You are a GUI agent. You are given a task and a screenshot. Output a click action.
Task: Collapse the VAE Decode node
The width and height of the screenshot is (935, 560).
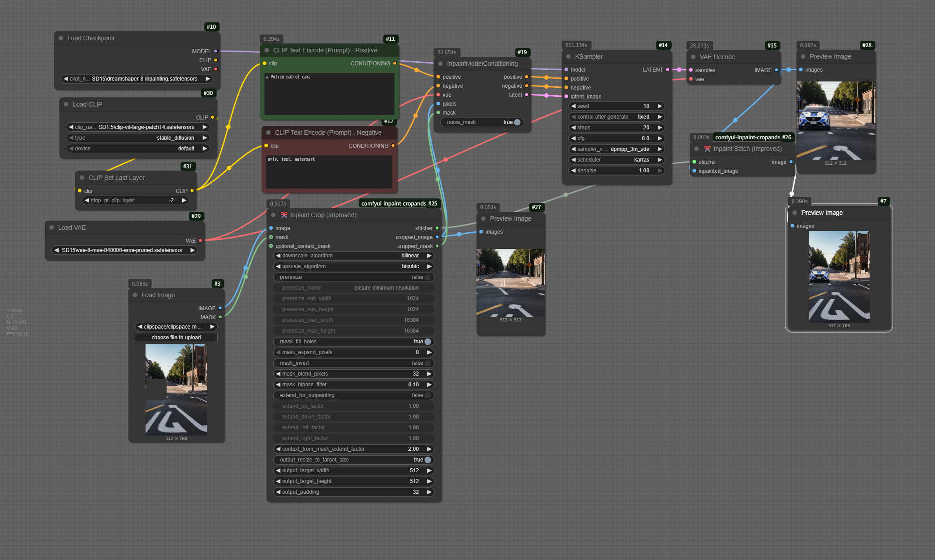pyautogui.click(x=693, y=57)
